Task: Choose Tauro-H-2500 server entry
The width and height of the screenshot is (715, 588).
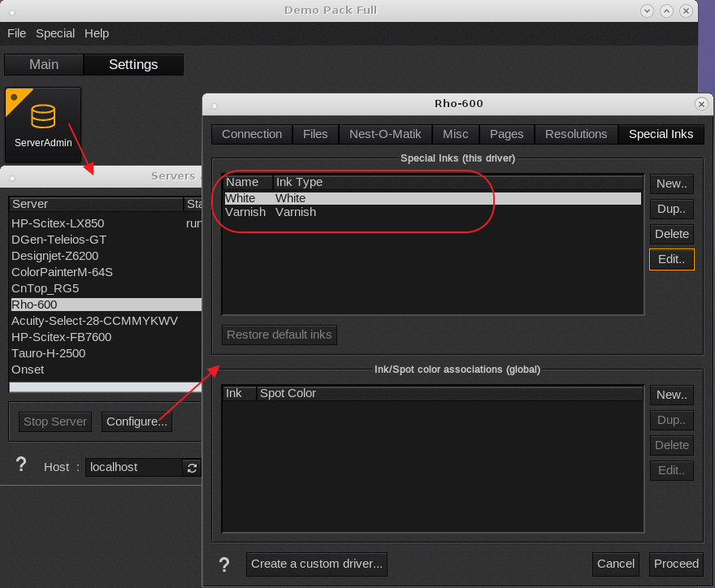Action: [49, 353]
